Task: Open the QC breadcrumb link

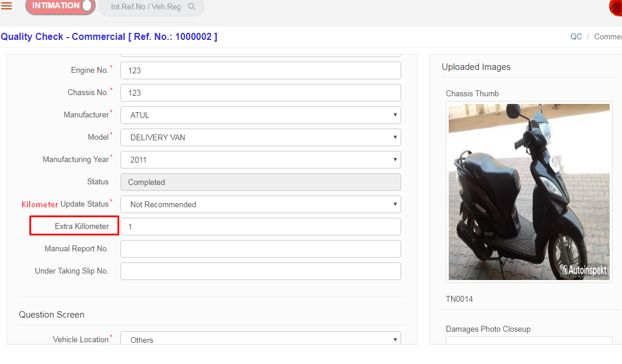Action: coord(576,36)
